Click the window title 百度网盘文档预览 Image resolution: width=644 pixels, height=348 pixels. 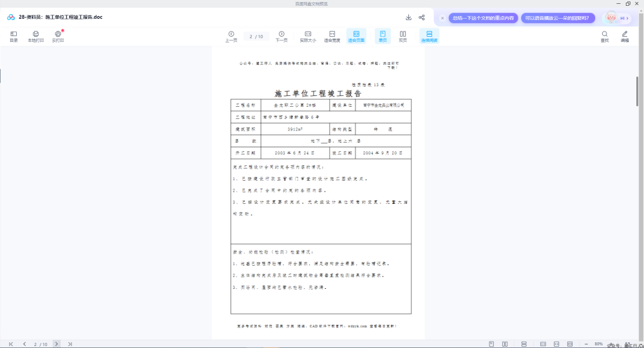click(x=311, y=4)
